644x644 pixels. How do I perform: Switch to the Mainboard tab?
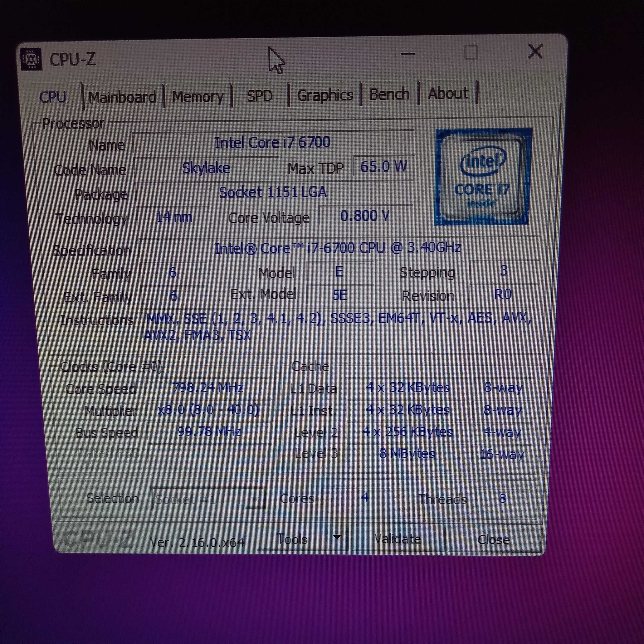(x=122, y=97)
